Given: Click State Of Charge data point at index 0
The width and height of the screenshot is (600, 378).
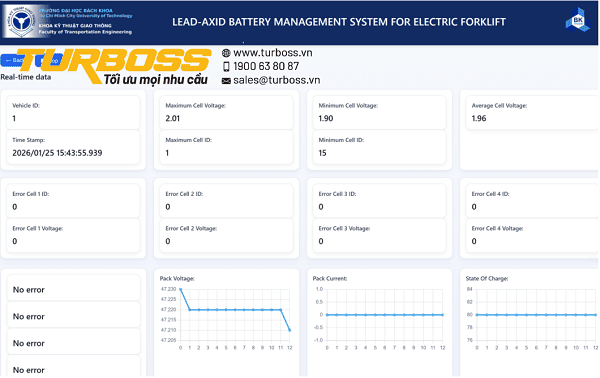Looking at the screenshot, I should coord(477,315).
